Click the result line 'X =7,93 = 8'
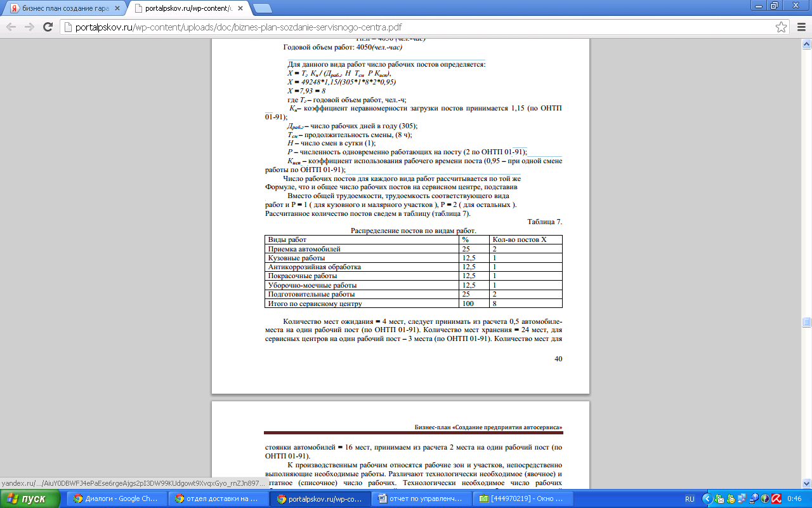 306,91
